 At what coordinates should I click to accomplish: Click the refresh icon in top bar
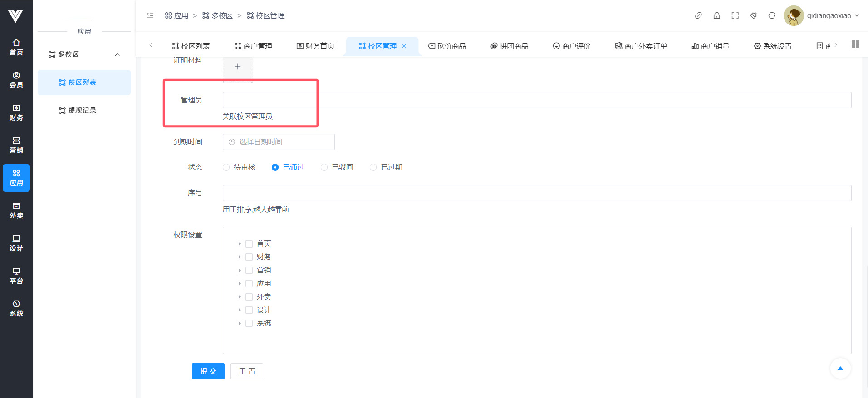tap(772, 15)
